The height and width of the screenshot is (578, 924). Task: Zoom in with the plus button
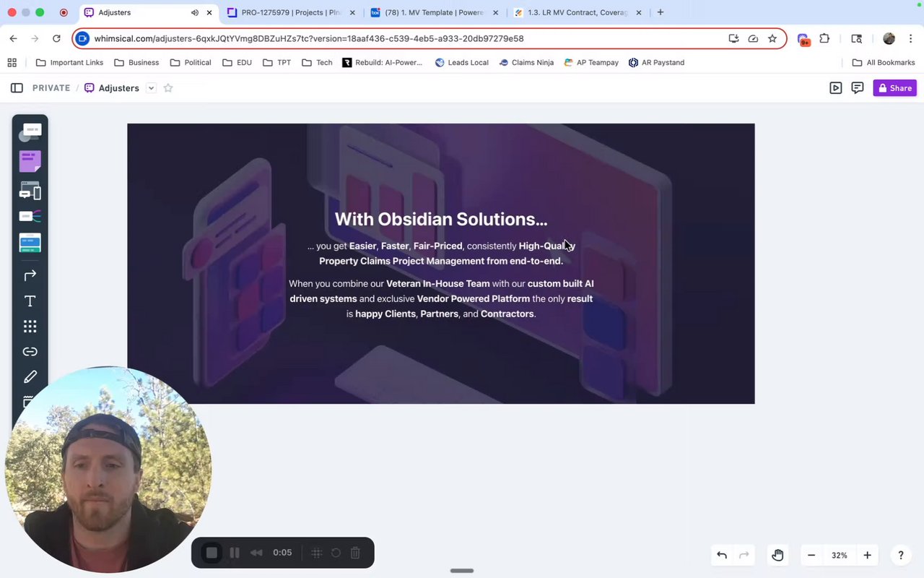click(867, 555)
